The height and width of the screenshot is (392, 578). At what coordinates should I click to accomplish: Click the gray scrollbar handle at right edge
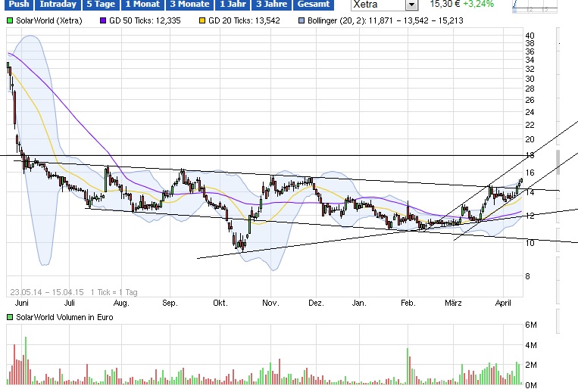(558, 162)
